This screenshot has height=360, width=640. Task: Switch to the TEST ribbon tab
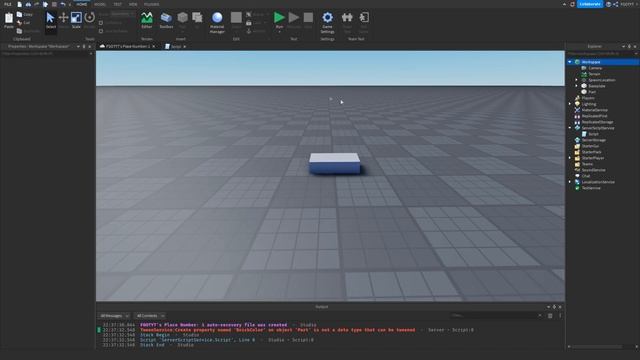coord(118,4)
